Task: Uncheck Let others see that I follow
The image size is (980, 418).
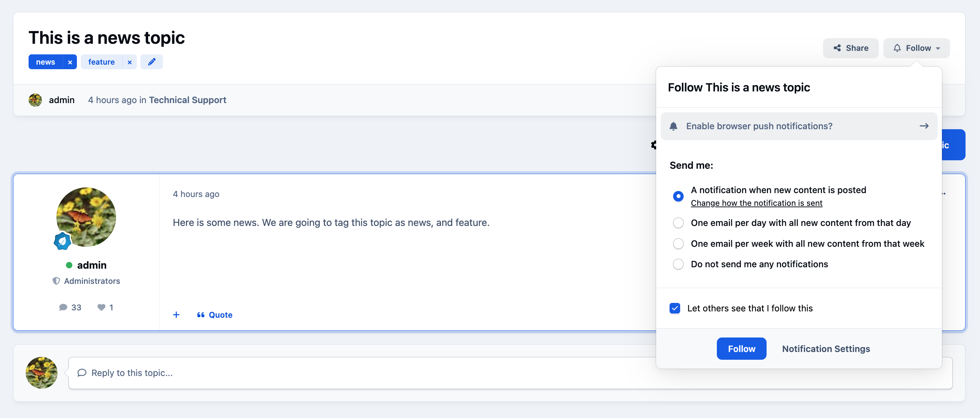Action: [x=674, y=308]
